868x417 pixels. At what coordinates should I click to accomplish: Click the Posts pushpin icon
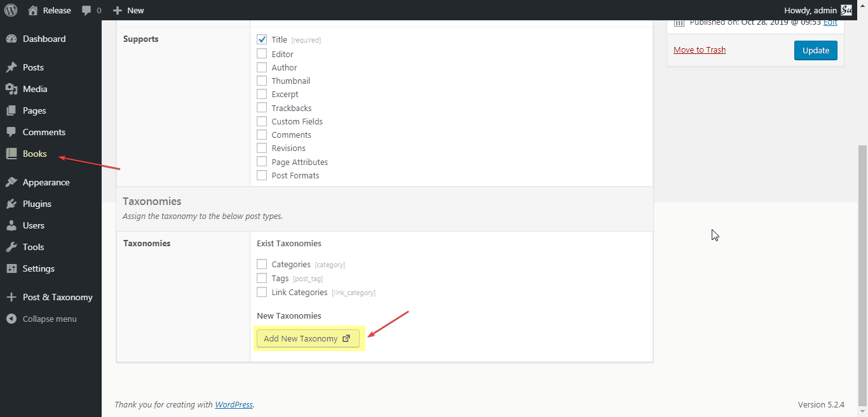coord(11,67)
